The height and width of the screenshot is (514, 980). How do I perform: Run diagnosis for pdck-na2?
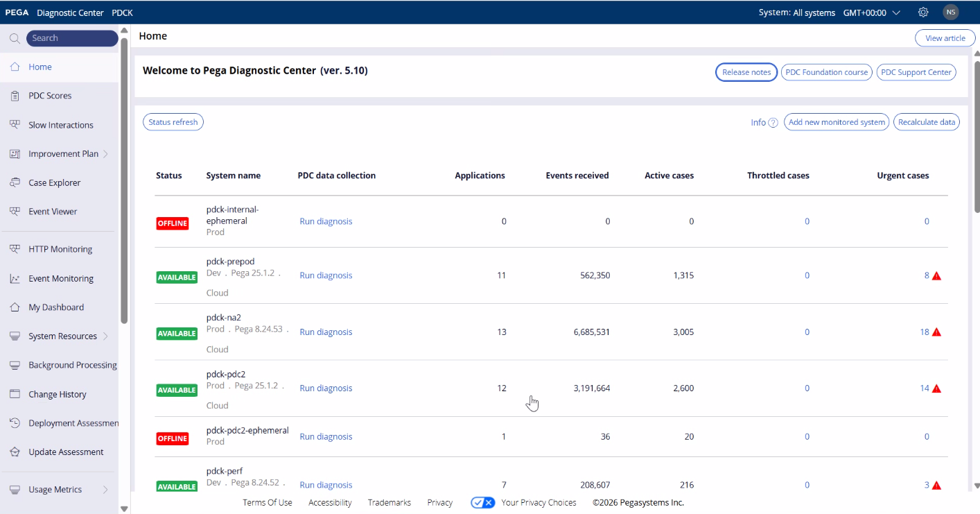coord(326,332)
